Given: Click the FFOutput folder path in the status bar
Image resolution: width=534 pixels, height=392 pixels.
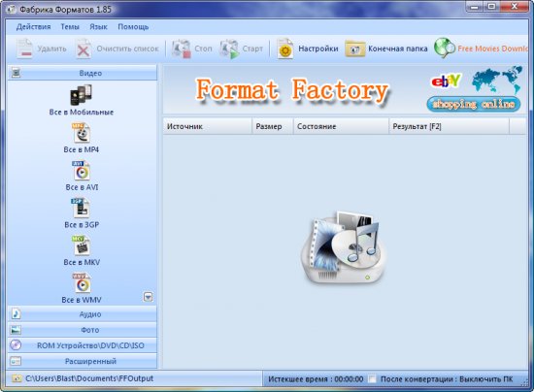Looking at the screenshot, I should point(89,378).
